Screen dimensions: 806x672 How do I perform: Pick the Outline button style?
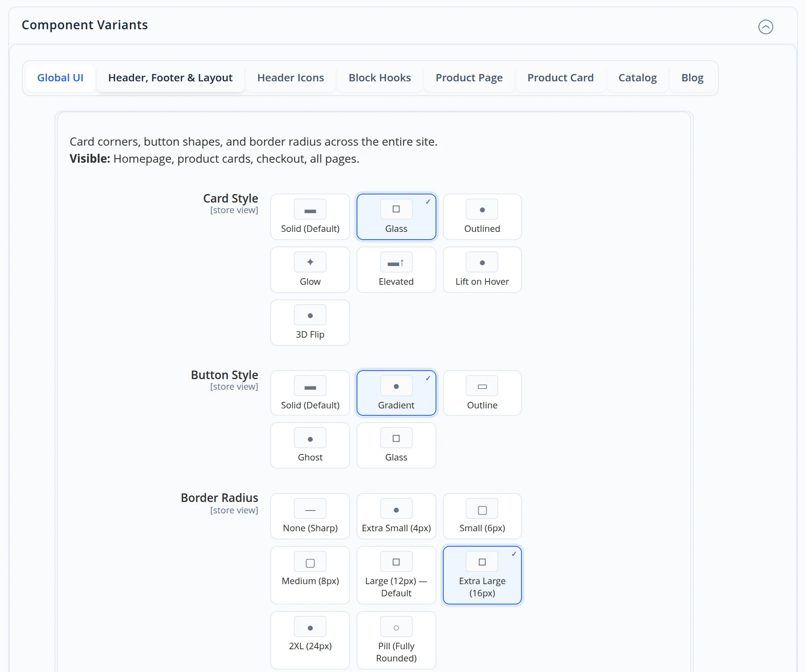[482, 393]
